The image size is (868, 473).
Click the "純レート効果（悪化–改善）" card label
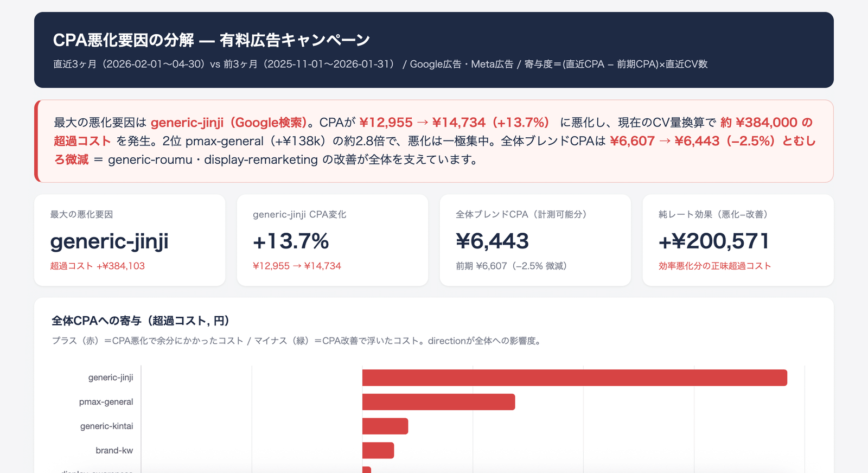pyautogui.click(x=715, y=214)
